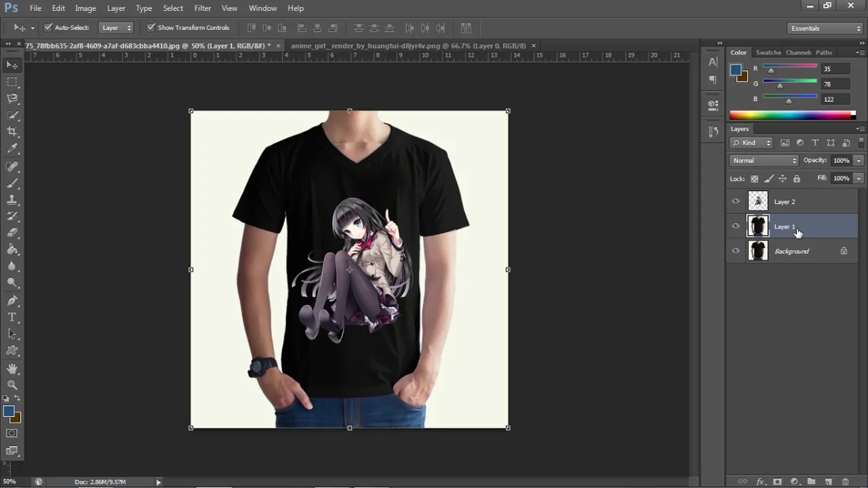This screenshot has height=488, width=868.
Task: Hide Background layer visibility eye
Action: click(x=736, y=251)
